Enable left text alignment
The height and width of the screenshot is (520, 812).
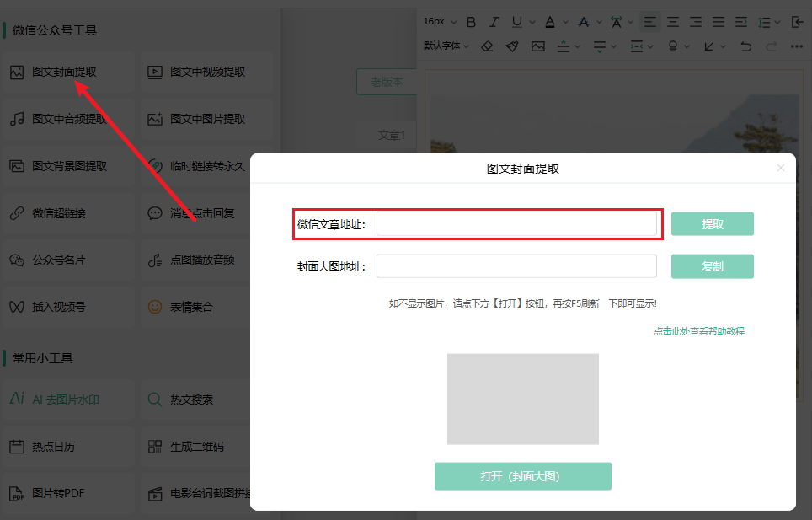(x=650, y=22)
